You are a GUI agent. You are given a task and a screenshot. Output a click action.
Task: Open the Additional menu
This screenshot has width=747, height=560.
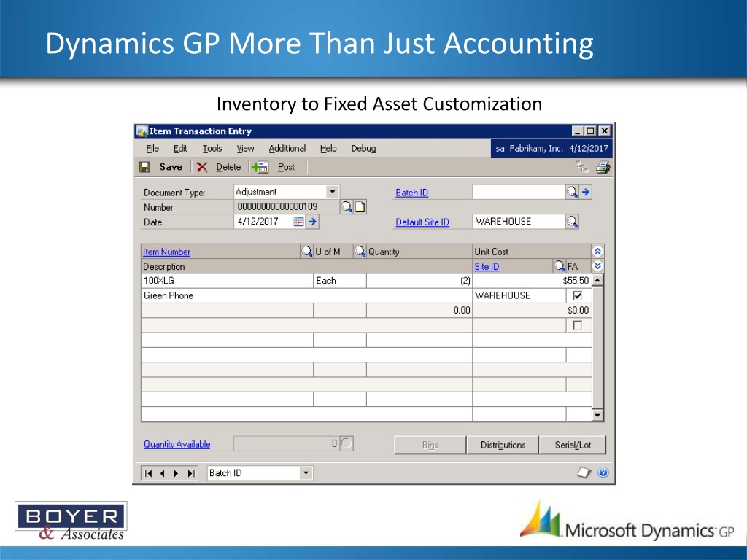[x=287, y=148]
